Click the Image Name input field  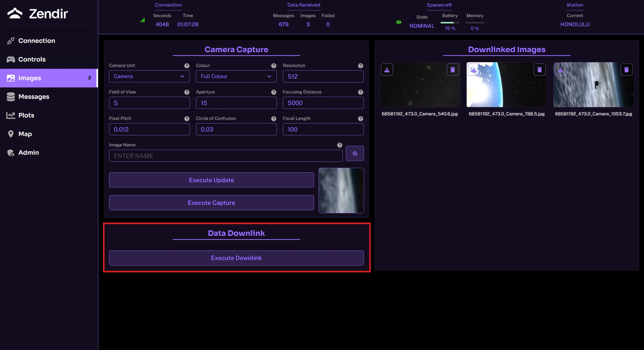pos(225,156)
